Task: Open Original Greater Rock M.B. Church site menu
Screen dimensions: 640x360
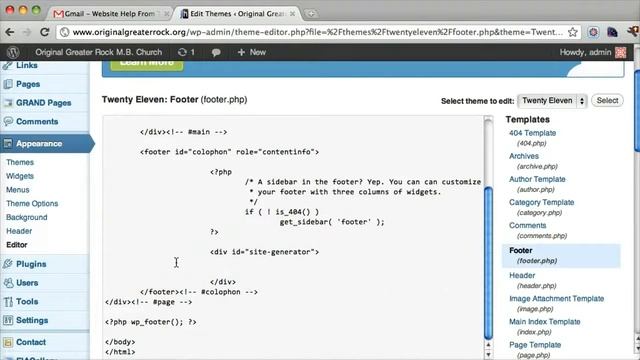Action: point(98,52)
